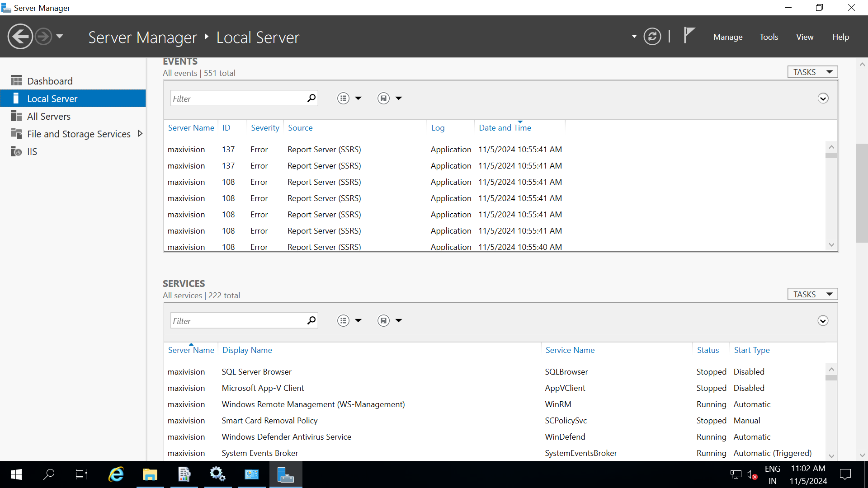Open Services saved queries icon
Image resolution: width=868 pixels, height=488 pixels.
pos(383,320)
